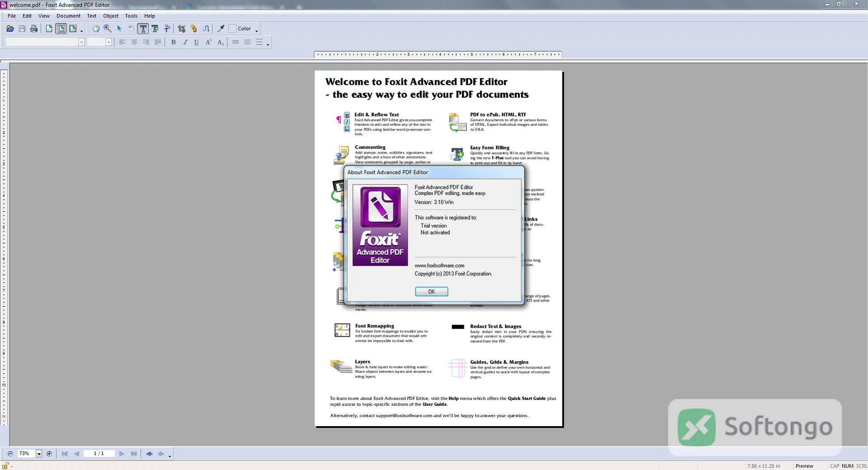This screenshot has height=470, width=868.
Task: Select the Eyedropper color picker tool
Action: coord(221,28)
